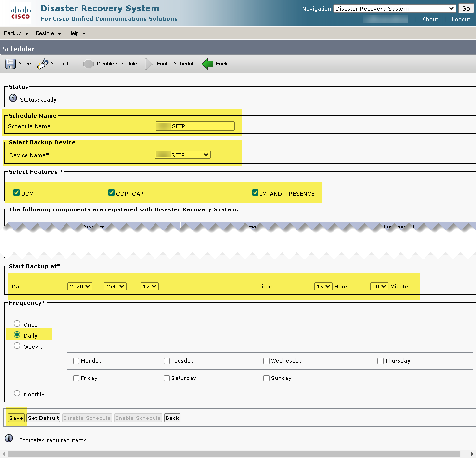Click the Status info icon

pos(13,98)
